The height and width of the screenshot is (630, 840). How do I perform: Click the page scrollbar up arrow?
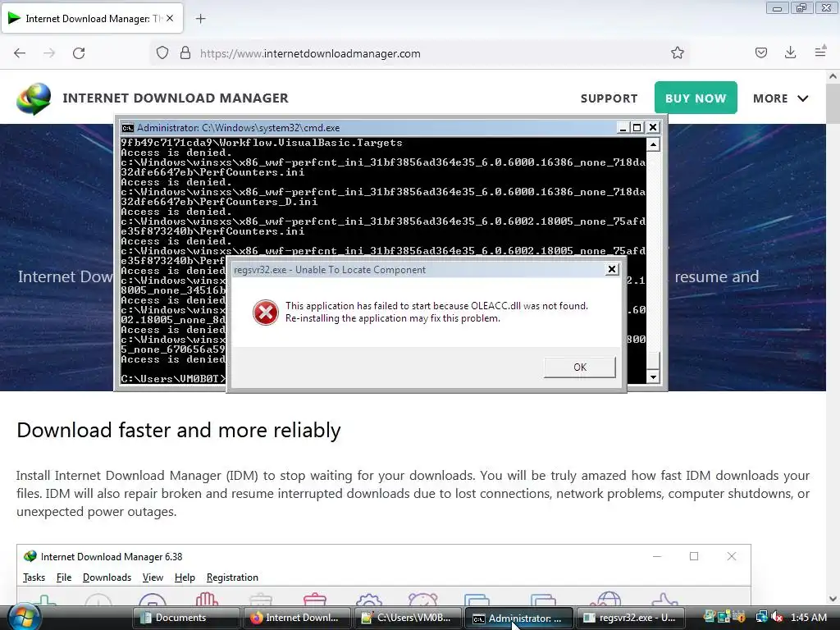pos(833,76)
